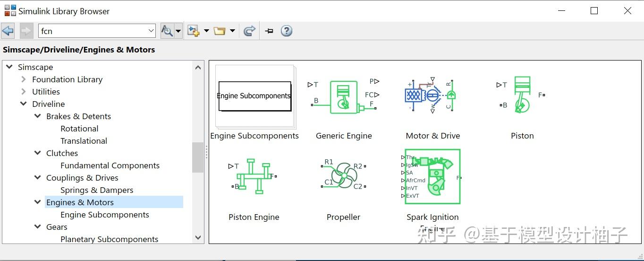Image resolution: width=644 pixels, height=261 pixels.
Task: Open help with question mark icon
Action: point(287,31)
